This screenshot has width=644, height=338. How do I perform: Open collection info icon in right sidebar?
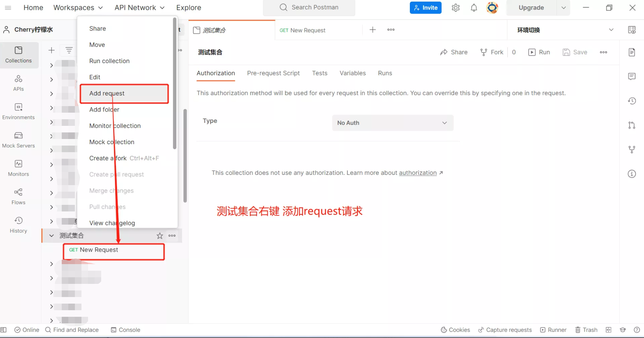click(632, 174)
